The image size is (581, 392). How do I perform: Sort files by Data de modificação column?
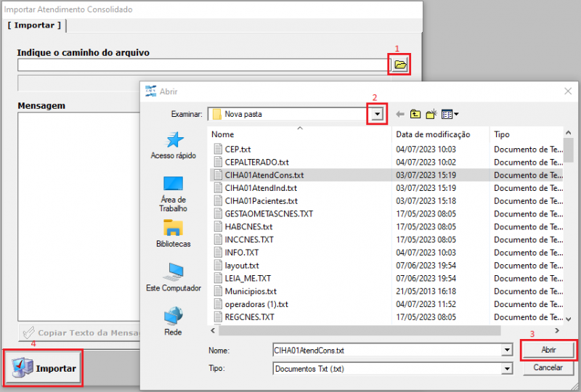pos(433,134)
